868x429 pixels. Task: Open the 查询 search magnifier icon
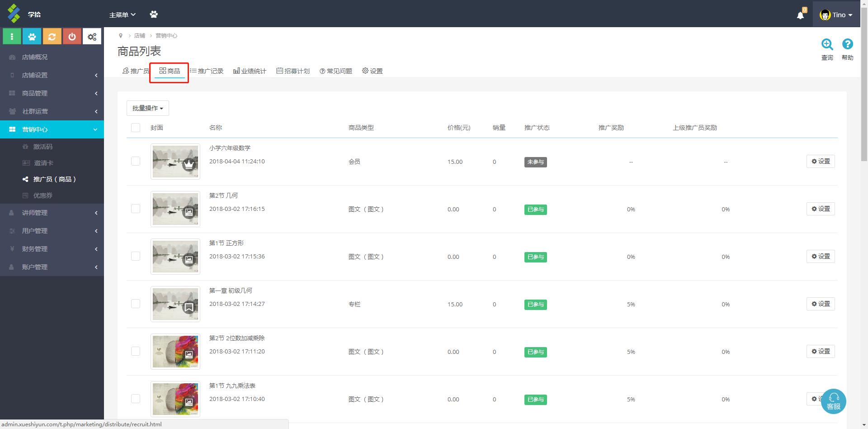coord(827,44)
